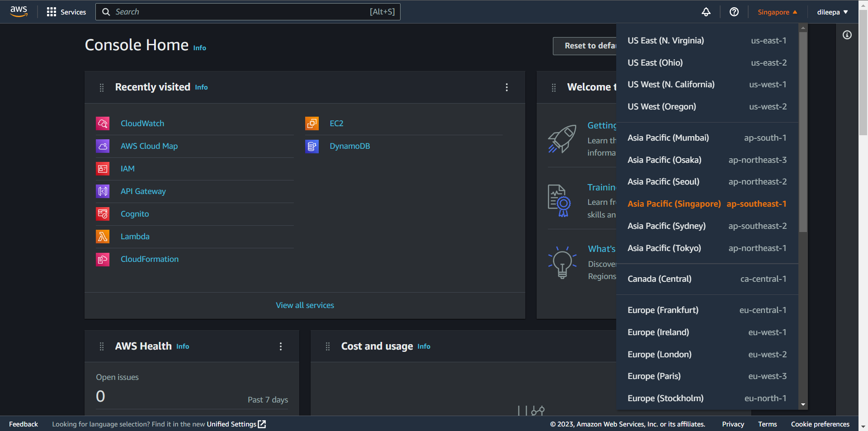Select US West (Oregon) region
Viewport: 868px width, 431px height.
[x=707, y=107]
